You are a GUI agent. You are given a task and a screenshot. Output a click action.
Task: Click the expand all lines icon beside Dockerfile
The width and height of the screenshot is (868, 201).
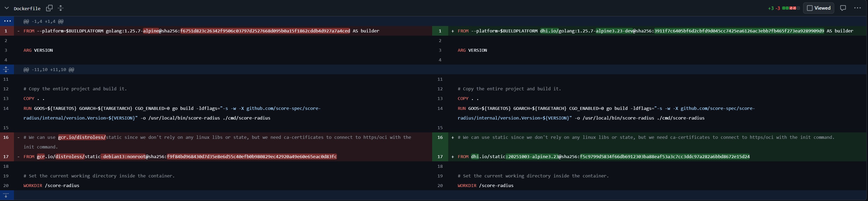(x=61, y=8)
